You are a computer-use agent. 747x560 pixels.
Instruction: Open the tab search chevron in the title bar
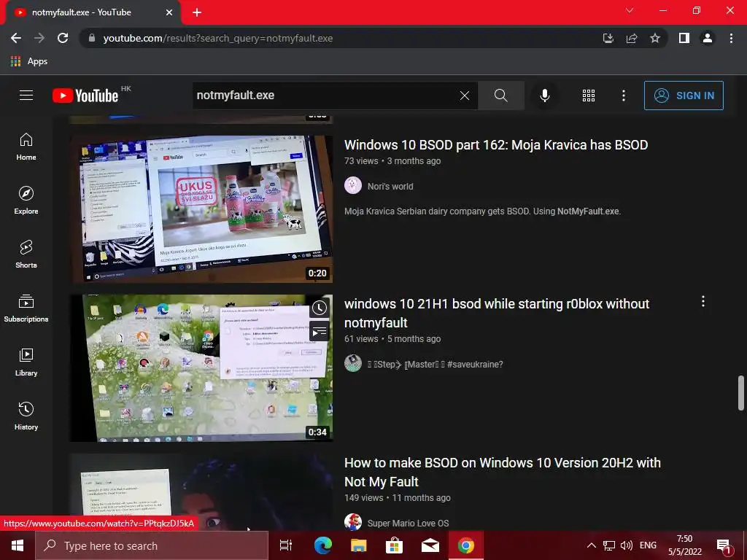tap(630, 10)
